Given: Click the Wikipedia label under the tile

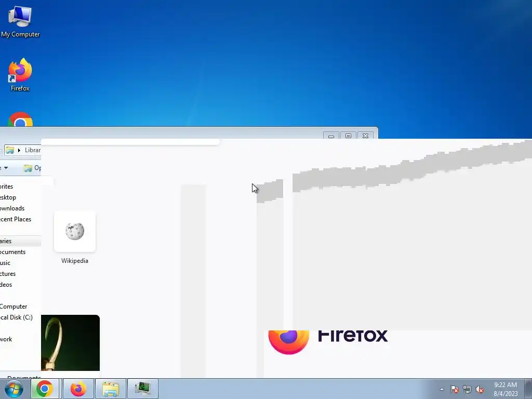Looking at the screenshot, I should click(x=75, y=261).
